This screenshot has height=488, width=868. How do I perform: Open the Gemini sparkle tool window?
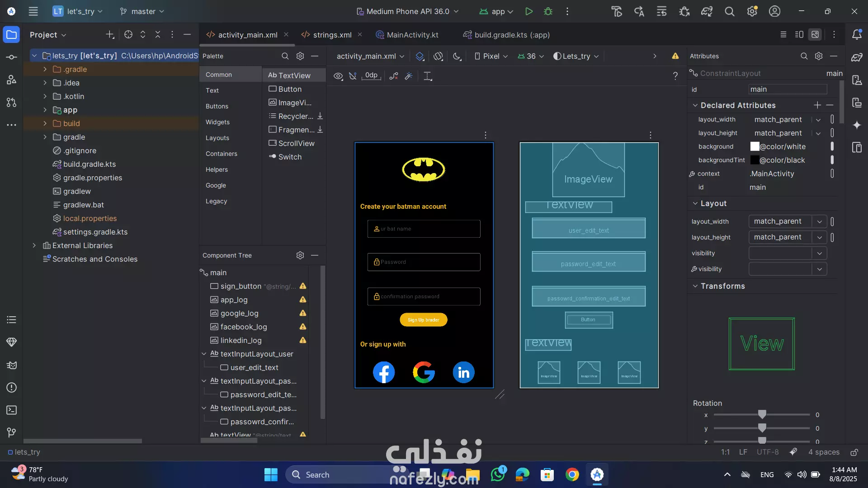click(857, 125)
